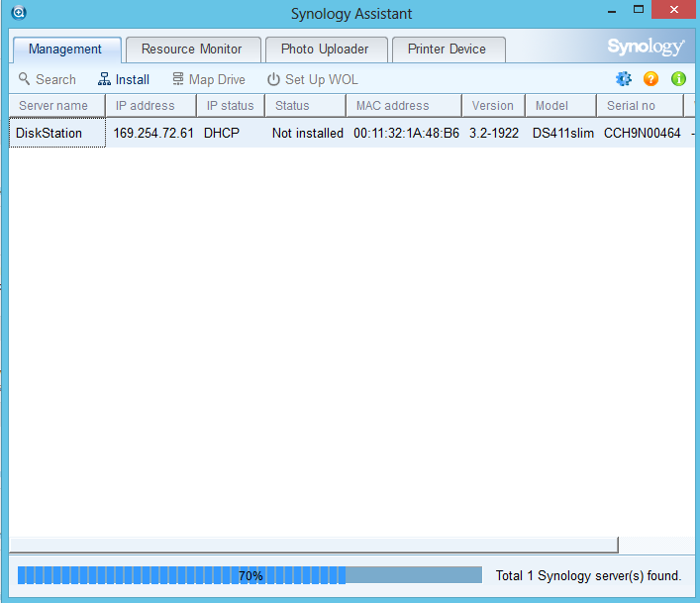Click the Search toolbar button
700x603 pixels.
pos(47,79)
